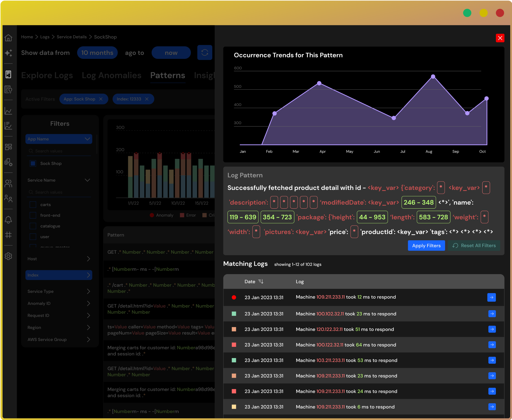This screenshot has width=512, height=420.
Task: Click the Apply Filters button
Action: pos(426,246)
